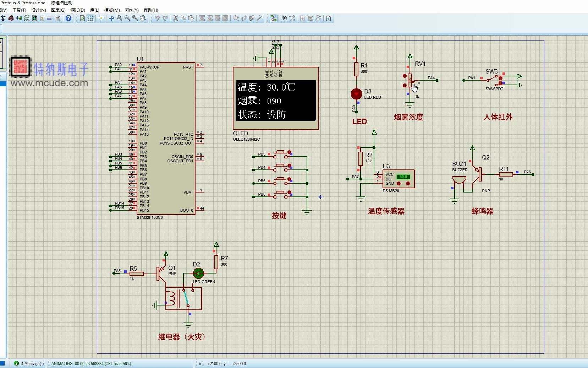Toggle the SW3 SPDT switch lower actuator
Screen dimensions: 588x368
pyautogui.click(x=501, y=83)
